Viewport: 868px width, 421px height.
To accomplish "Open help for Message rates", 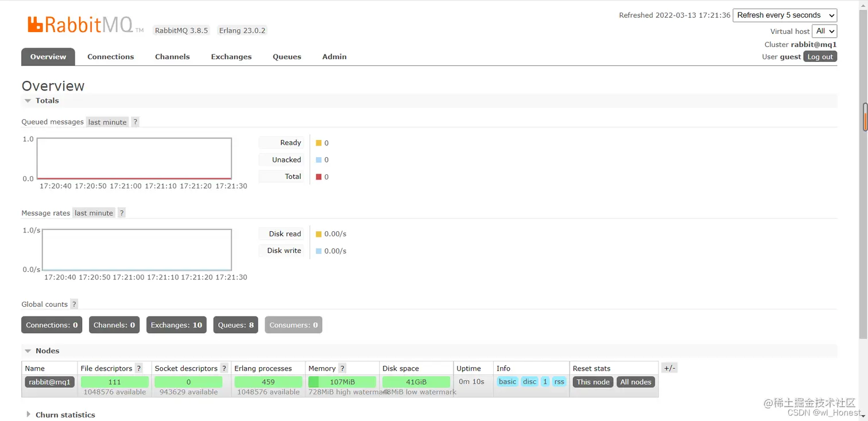I will (121, 213).
